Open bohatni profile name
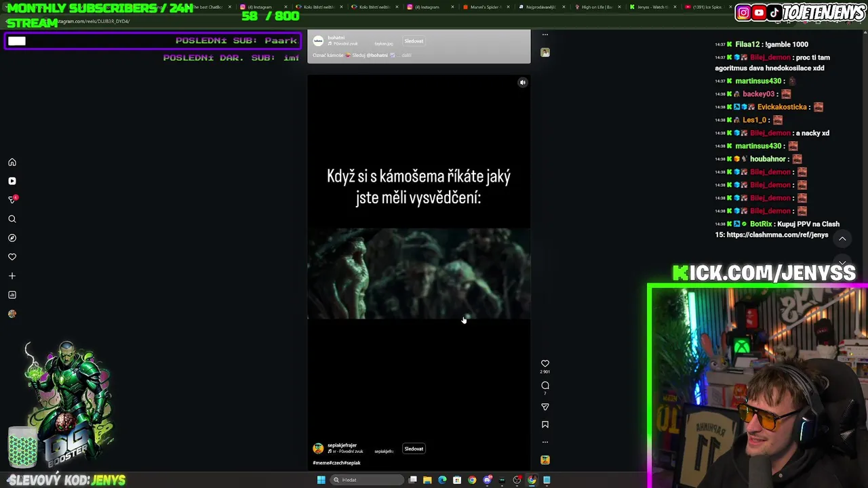 tap(336, 38)
